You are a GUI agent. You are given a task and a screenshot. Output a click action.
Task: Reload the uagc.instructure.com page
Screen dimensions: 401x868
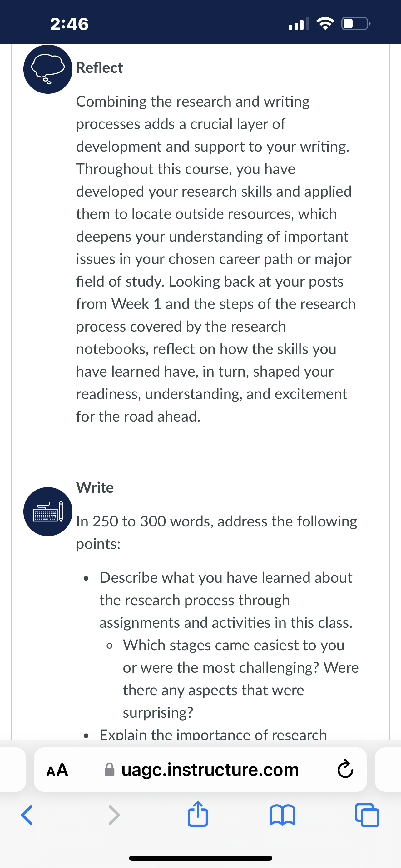[x=345, y=770]
